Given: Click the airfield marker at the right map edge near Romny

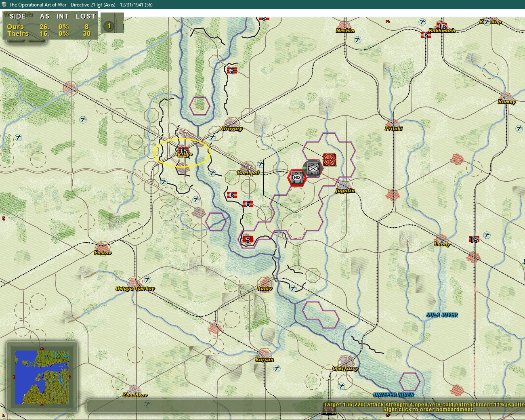Looking at the screenshot, I should point(519,128).
